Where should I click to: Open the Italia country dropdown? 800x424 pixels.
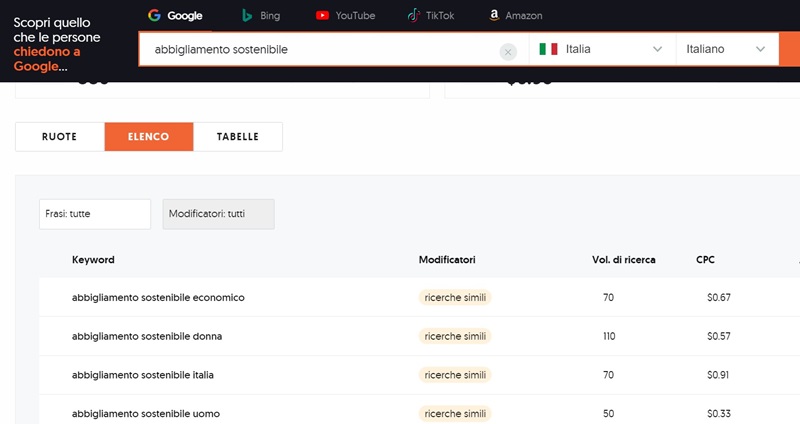coord(602,49)
